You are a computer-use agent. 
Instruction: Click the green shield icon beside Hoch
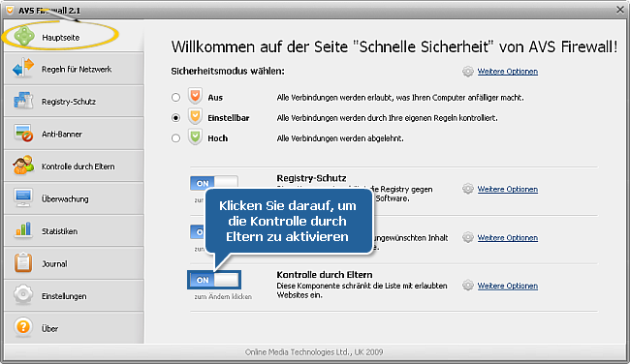pyautogui.click(x=195, y=137)
